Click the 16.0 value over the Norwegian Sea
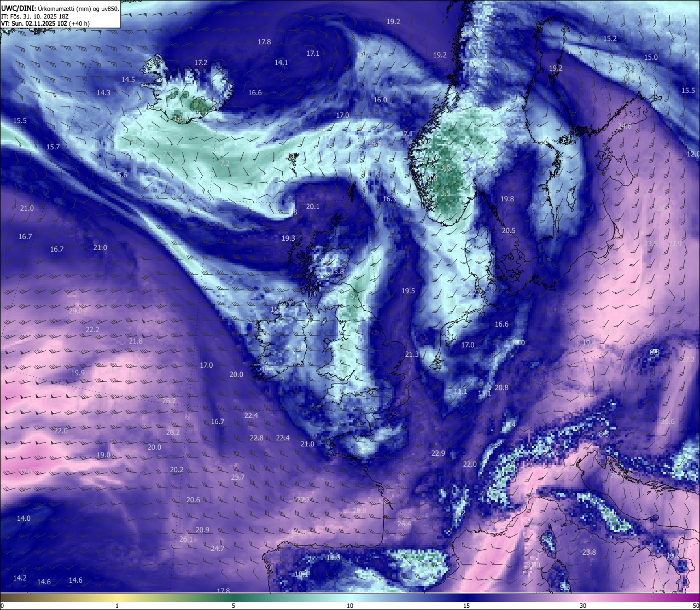The height and width of the screenshot is (610, 700). point(380,100)
